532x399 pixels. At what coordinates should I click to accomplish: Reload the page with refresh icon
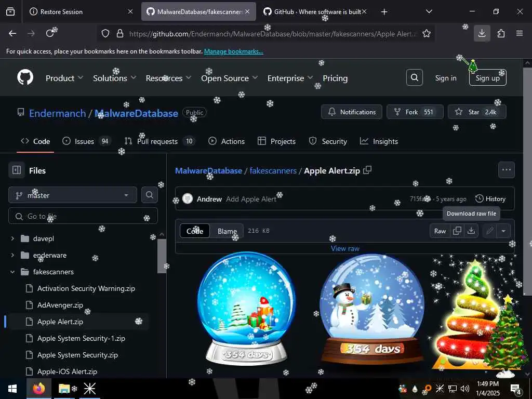tap(50, 33)
